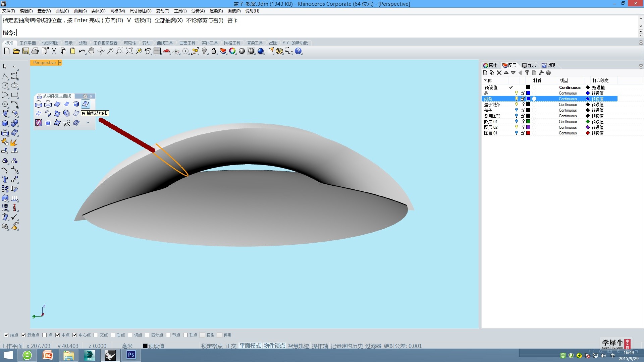The image size is (644, 362).
Task: Open the 曲线(C) menu
Action: tap(62, 11)
